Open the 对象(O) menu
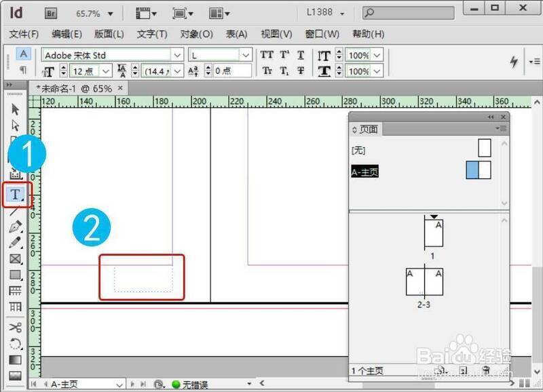The width and height of the screenshot is (543, 392). pyautogui.click(x=196, y=34)
